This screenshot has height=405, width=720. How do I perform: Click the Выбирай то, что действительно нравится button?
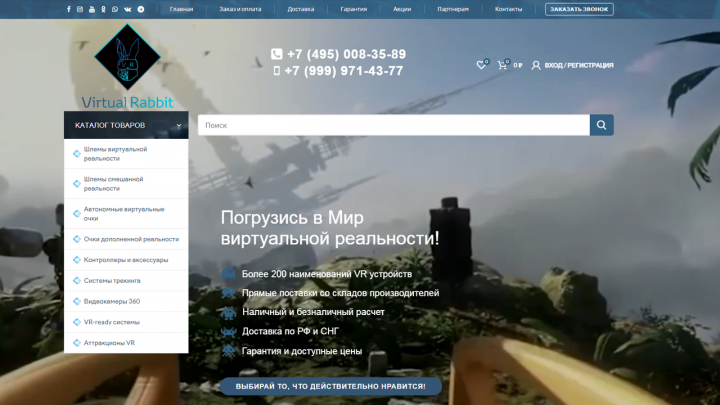(331, 386)
